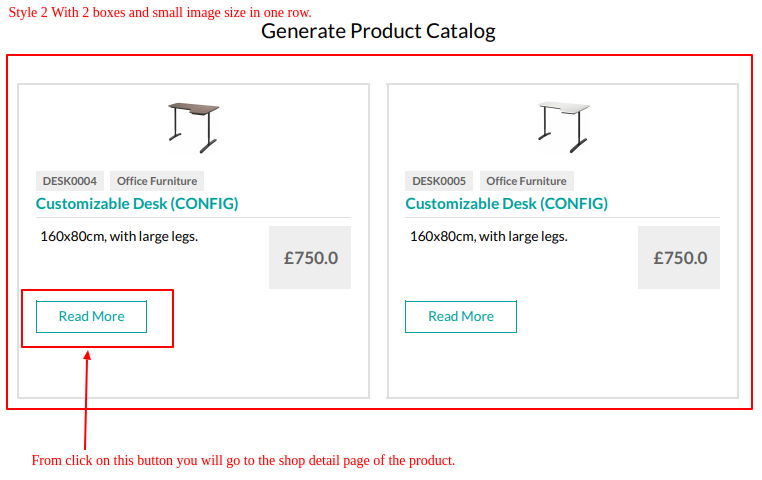Screen dimensions: 762x480
Task: Click the DESK0005 reference tag
Action: [439, 181]
